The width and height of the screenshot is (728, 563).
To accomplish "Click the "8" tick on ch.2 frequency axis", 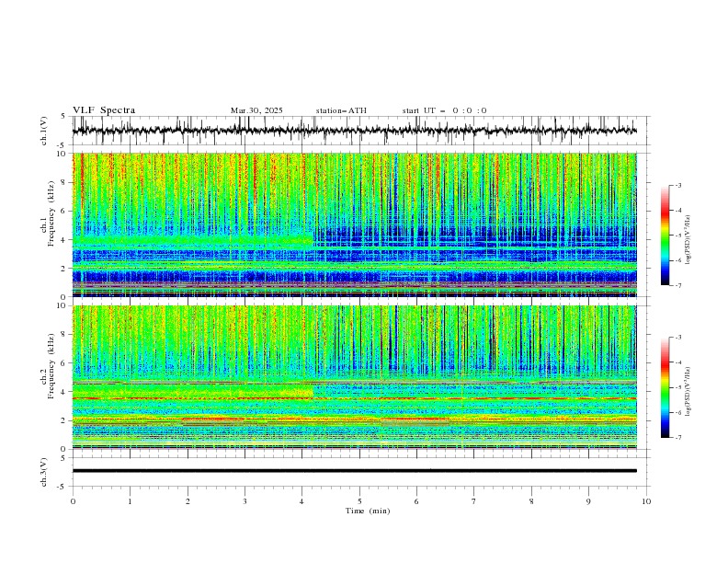I will click(64, 335).
